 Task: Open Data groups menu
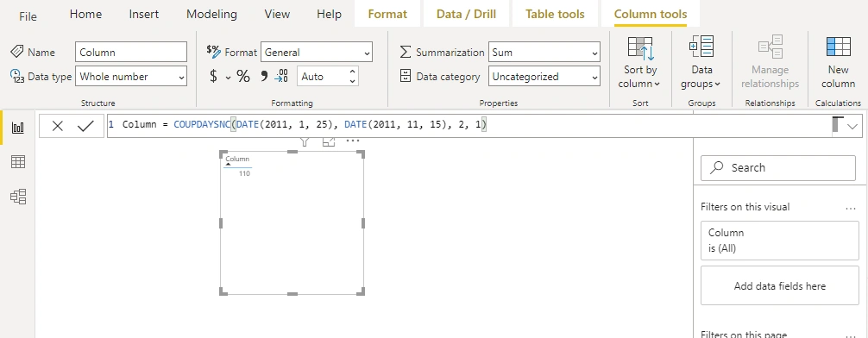click(701, 62)
